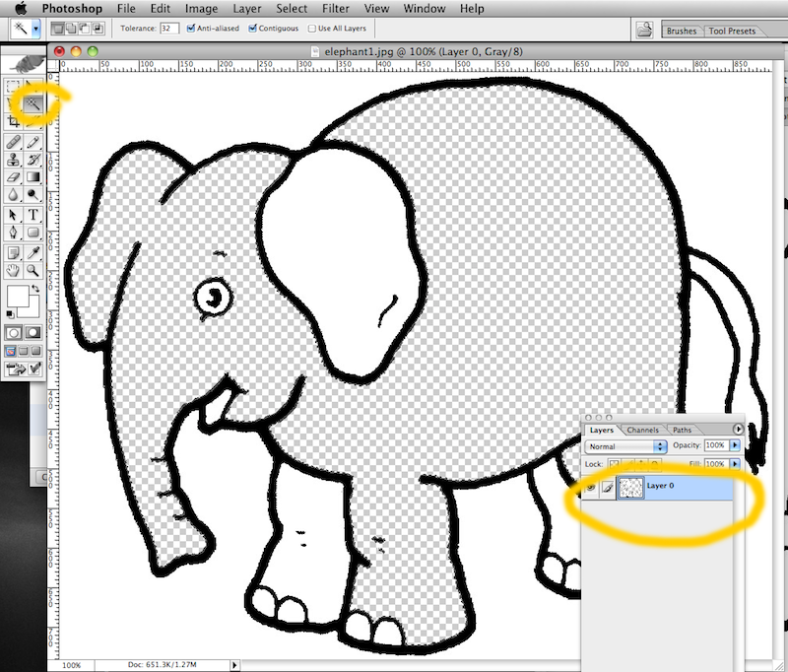Select the Crop tool
Viewport: 788px width, 672px height.
(14, 121)
